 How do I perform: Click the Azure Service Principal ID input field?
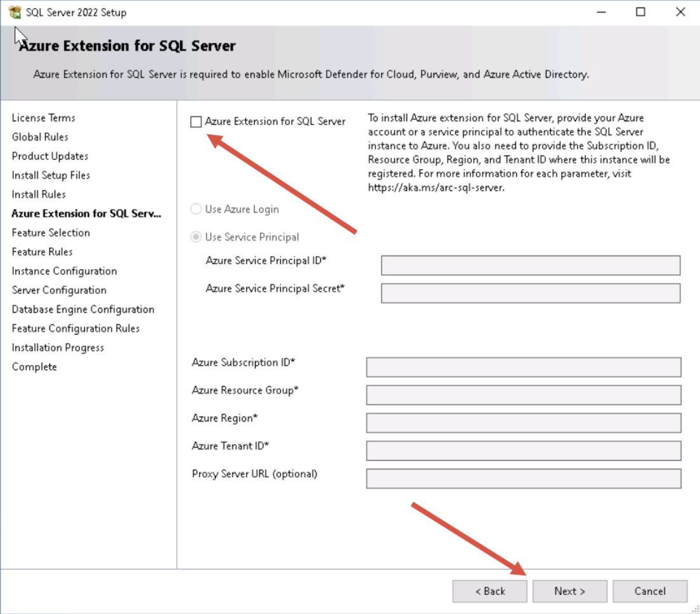pos(530,265)
